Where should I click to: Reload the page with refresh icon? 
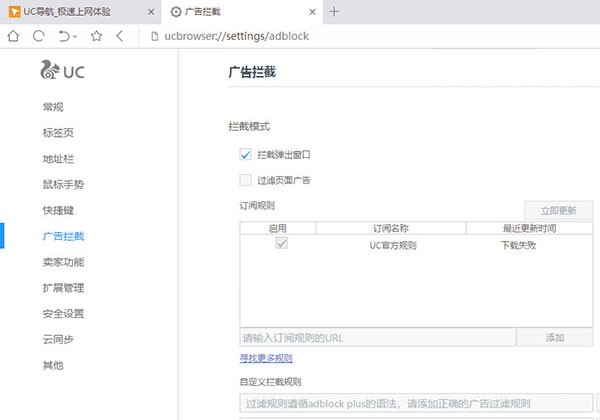(x=39, y=36)
